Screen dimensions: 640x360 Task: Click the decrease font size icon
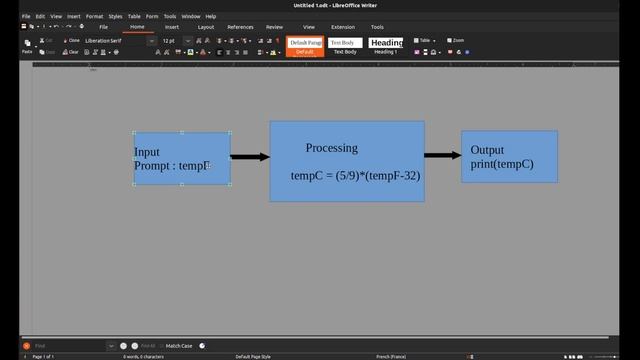pos(207,41)
